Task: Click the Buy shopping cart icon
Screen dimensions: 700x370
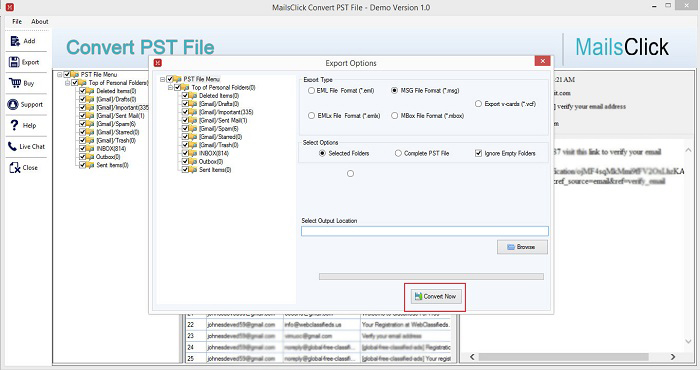Action: click(x=15, y=83)
